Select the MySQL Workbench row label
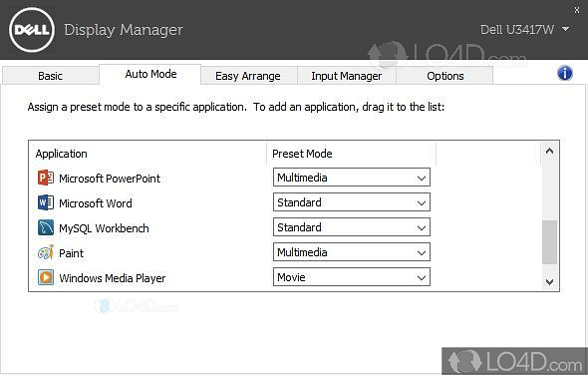The image size is (588, 375). pyautogui.click(x=104, y=228)
